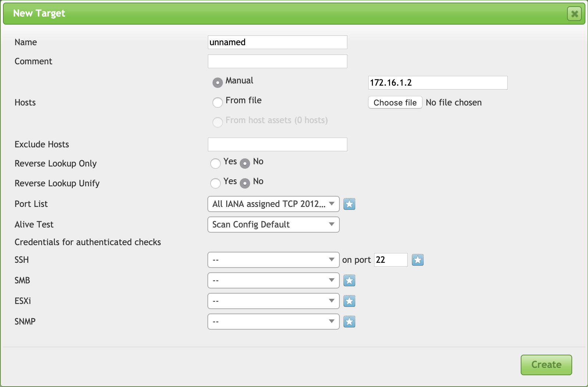Set Reverse Lookup Unify to Yes
Viewport: 588px width, 387px height.
pos(215,183)
